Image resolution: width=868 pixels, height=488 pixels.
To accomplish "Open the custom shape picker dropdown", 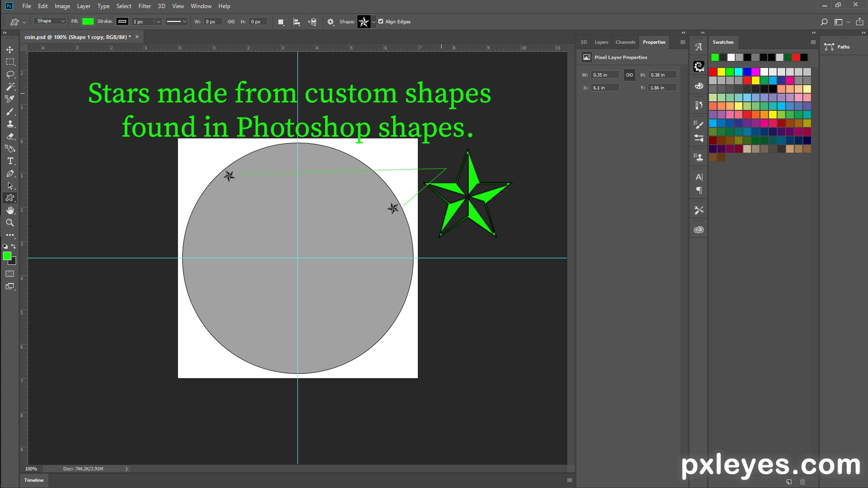I will point(374,22).
